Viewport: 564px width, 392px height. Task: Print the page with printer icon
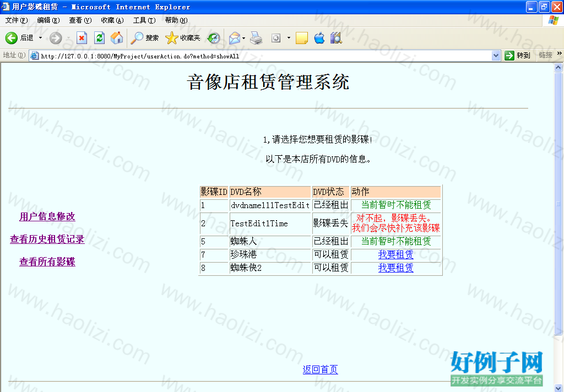click(x=256, y=38)
